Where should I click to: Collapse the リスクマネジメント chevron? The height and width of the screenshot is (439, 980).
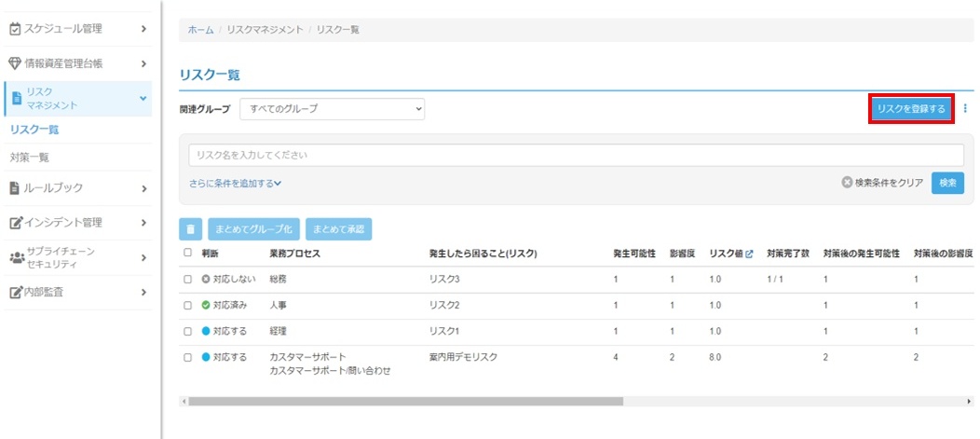click(143, 98)
